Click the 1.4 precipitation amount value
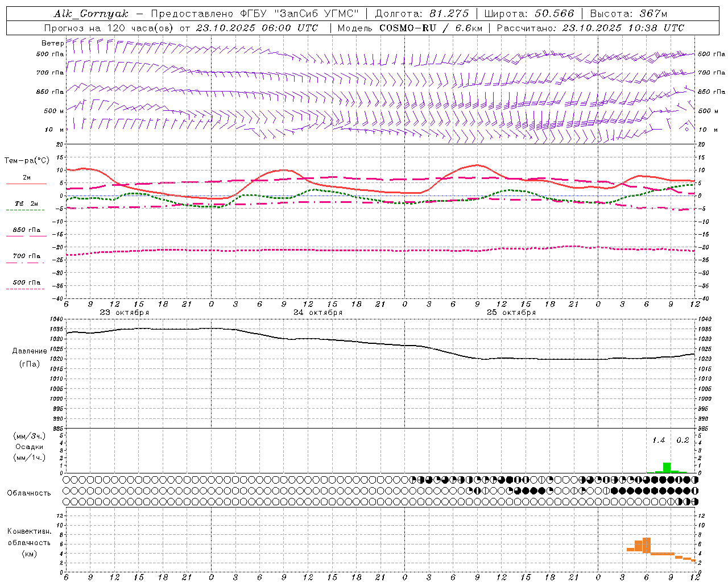This screenshot has width=728, height=582. (659, 440)
